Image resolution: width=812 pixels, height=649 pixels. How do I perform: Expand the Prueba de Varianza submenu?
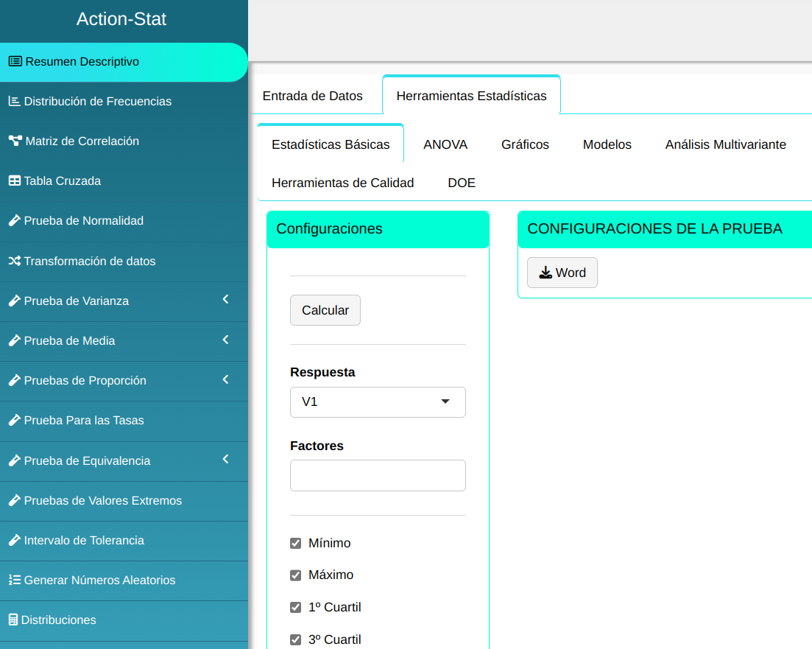pos(225,300)
